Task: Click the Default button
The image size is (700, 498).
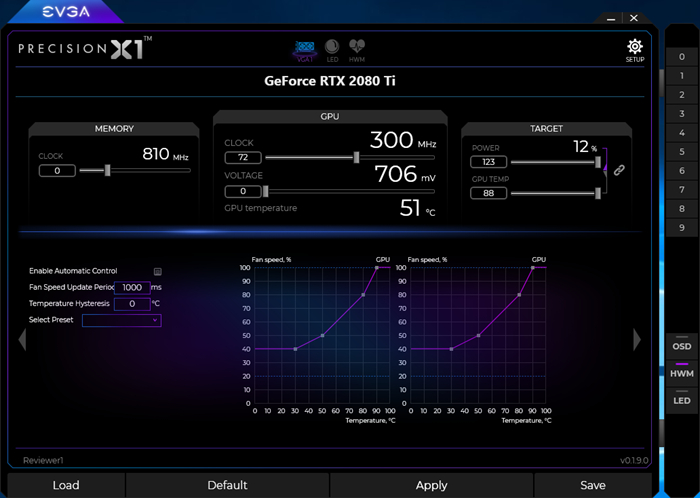Action: pos(227,486)
